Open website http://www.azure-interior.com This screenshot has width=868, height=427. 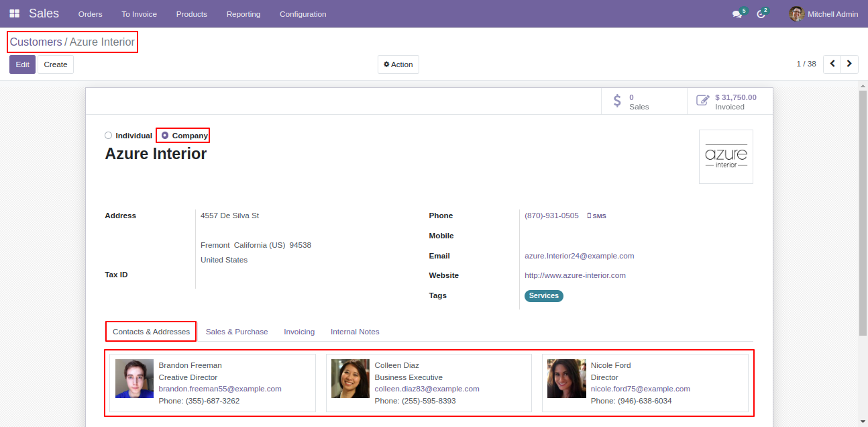click(575, 275)
